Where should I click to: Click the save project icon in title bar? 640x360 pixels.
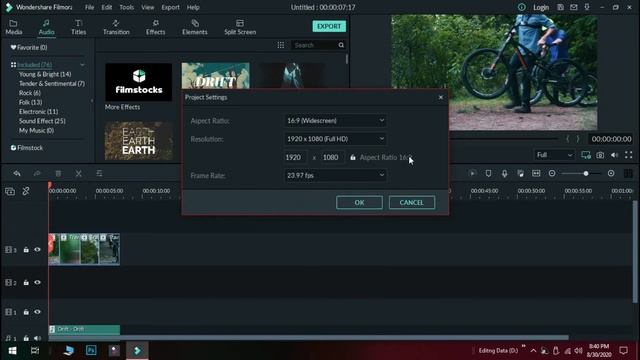click(x=560, y=7)
